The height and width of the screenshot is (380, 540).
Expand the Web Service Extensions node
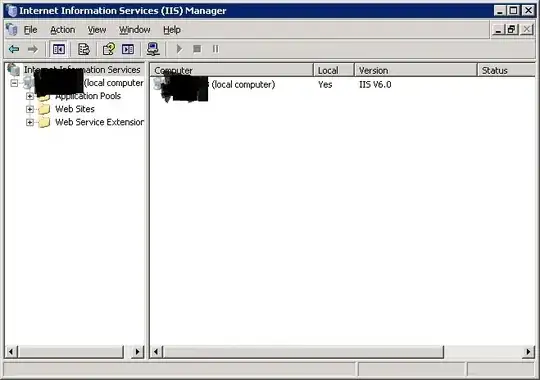[x=30, y=122]
